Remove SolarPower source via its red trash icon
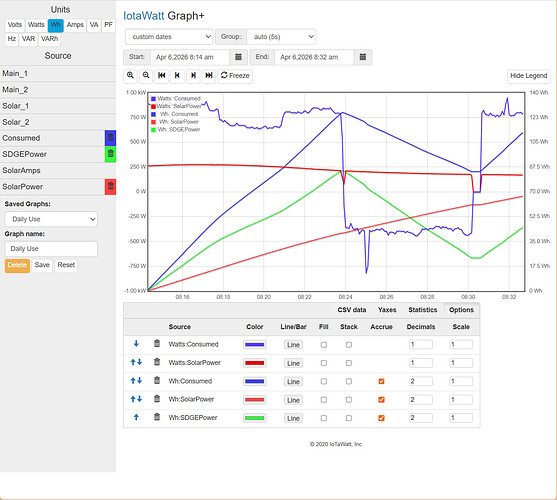Image resolution: width=557 pixels, height=500 pixels. [x=110, y=186]
